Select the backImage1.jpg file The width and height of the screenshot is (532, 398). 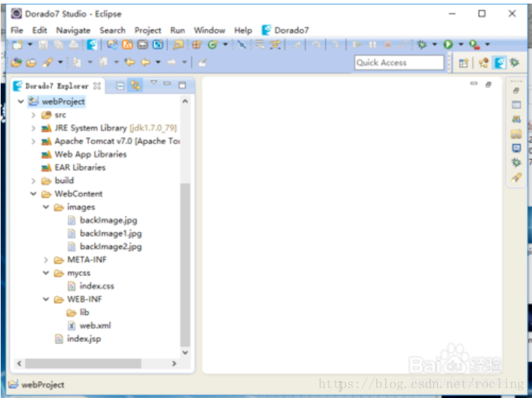[x=105, y=233]
